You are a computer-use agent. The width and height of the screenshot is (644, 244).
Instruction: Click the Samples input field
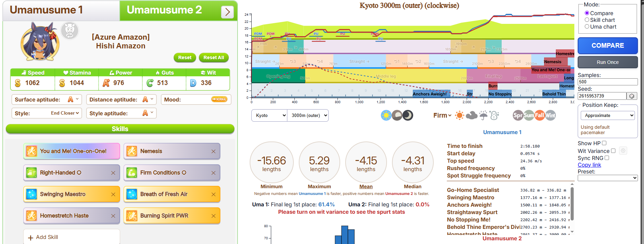point(608,82)
